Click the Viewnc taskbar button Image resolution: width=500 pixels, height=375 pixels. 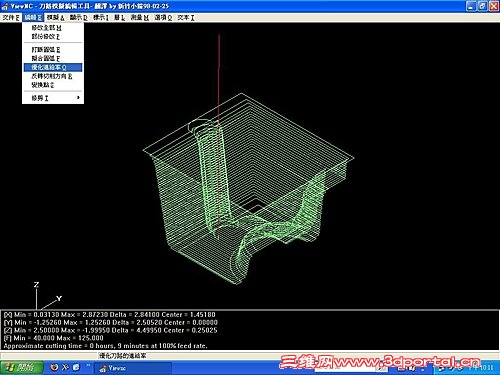click(133, 368)
